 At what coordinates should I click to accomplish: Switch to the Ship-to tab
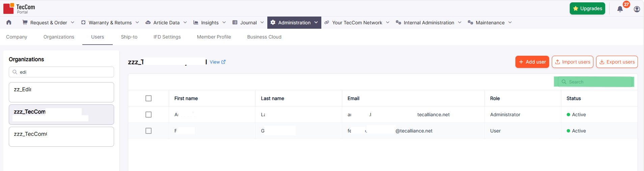point(129,37)
